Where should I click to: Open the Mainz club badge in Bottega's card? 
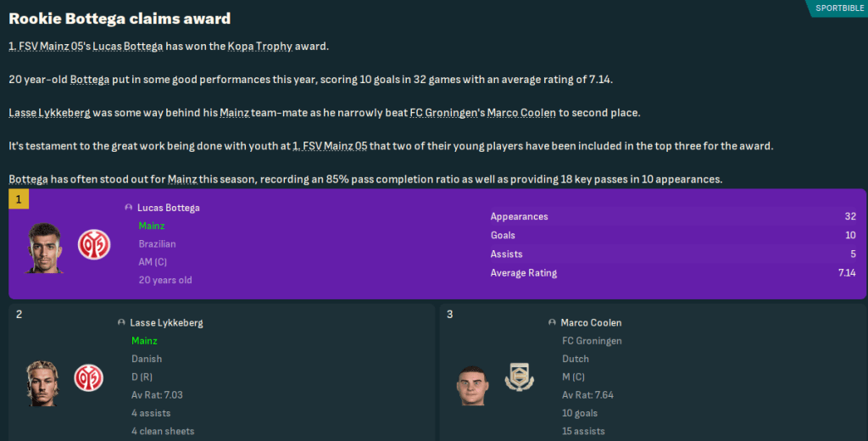(94, 244)
